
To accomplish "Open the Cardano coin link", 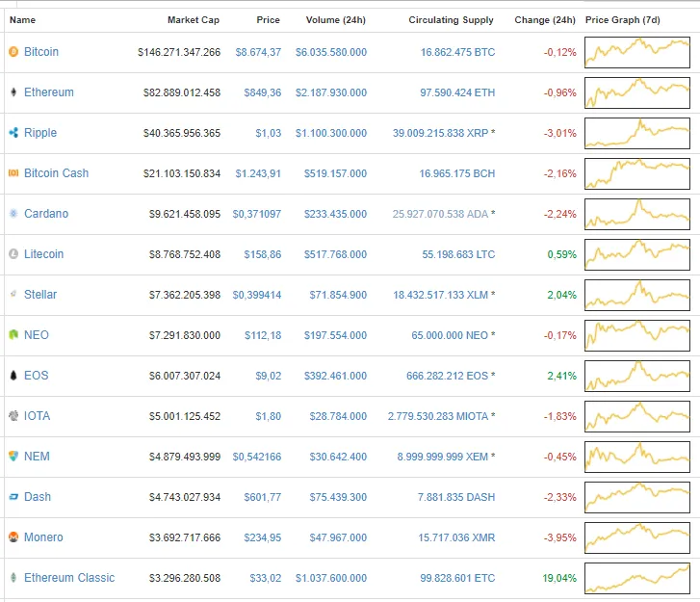I will click(46, 214).
